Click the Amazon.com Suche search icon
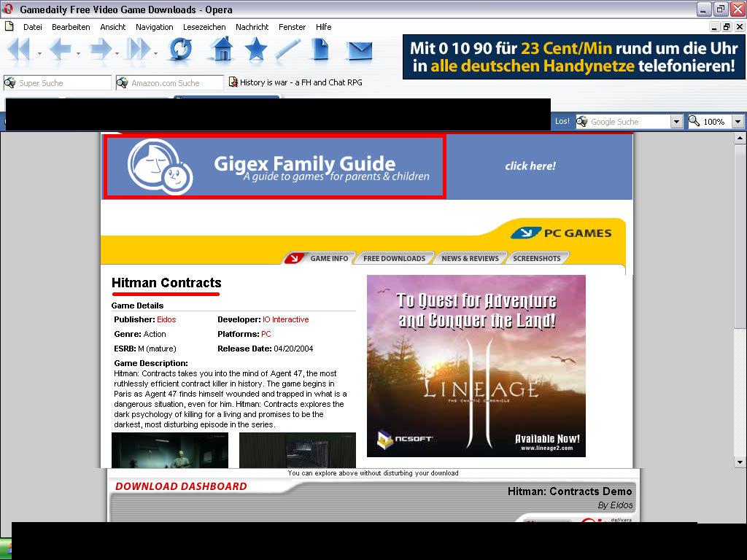The height and width of the screenshot is (560, 747). (122, 83)
